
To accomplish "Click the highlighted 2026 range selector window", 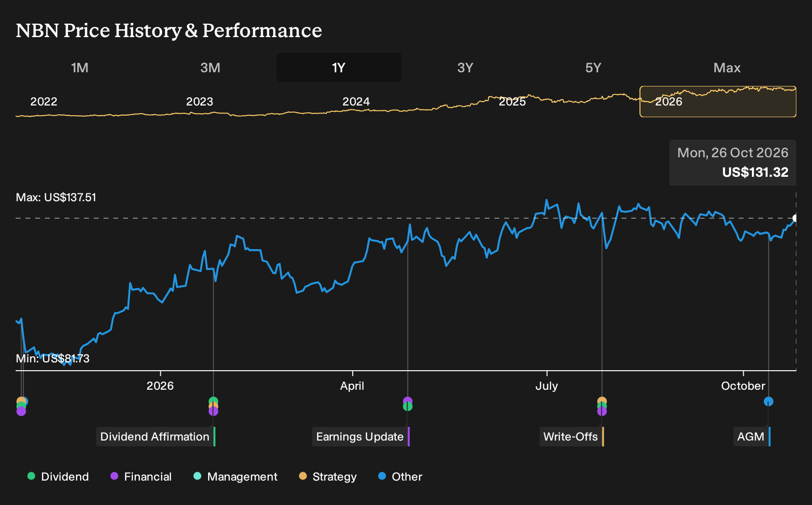I will click(718, 102).
